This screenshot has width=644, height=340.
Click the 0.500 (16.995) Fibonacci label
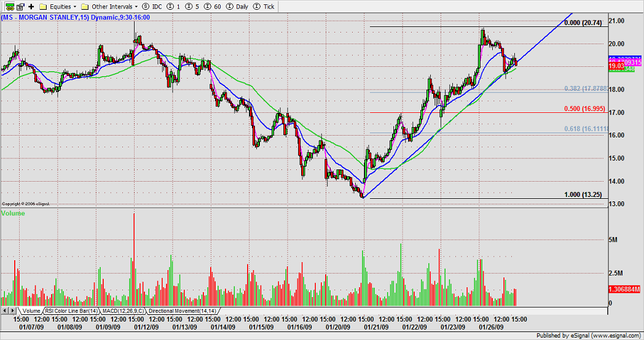tap(586, 108)
